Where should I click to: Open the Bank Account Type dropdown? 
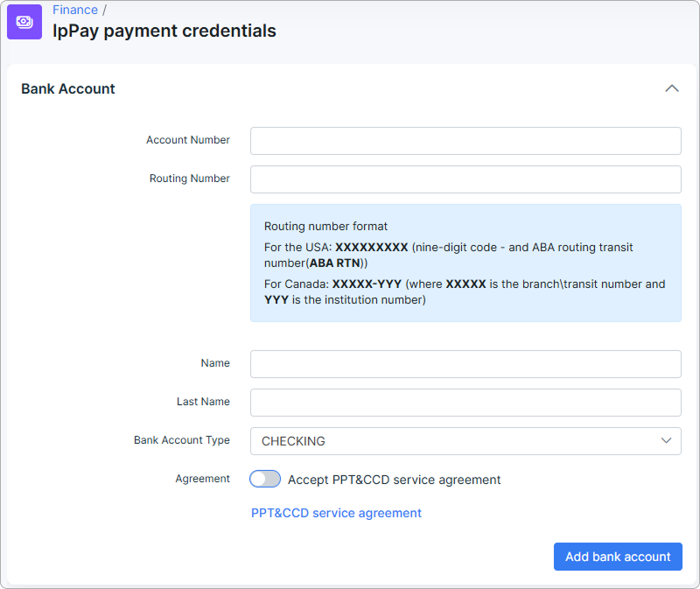click(465, 441)
